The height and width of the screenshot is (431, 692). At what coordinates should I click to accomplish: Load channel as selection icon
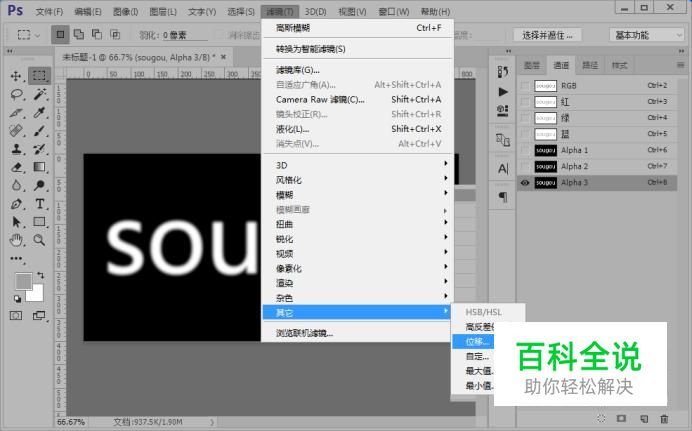tap(601, 418)
